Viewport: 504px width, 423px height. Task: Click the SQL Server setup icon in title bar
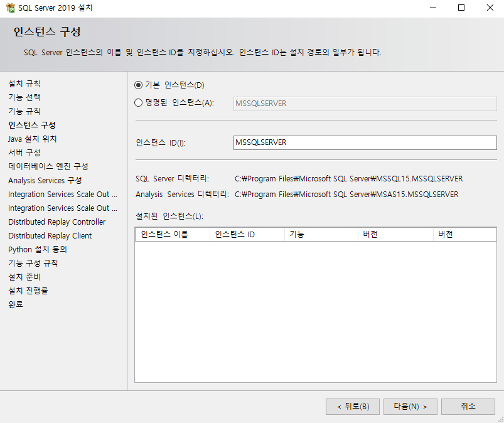coord(10,8)
